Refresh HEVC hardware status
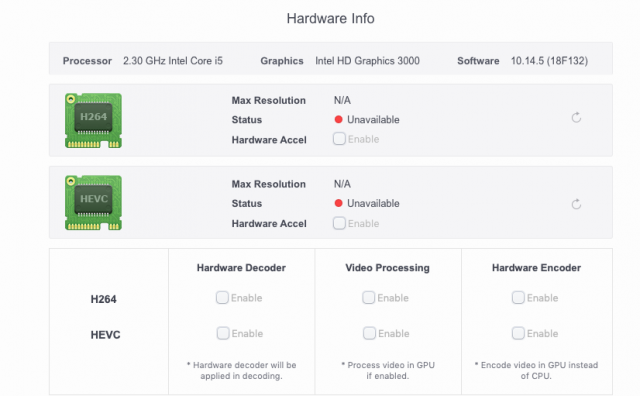Viewport: 640px width, 396px height. pyautogui.click(x=576, y=204)
